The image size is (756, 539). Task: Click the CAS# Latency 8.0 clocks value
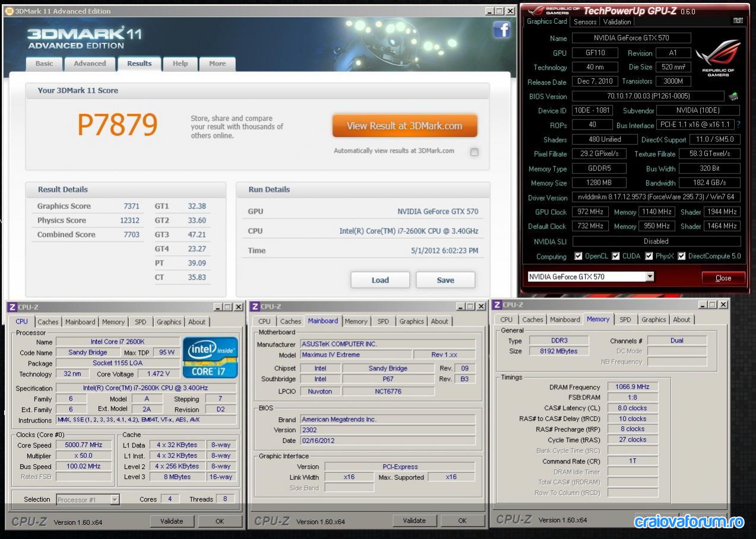[632, 408]
